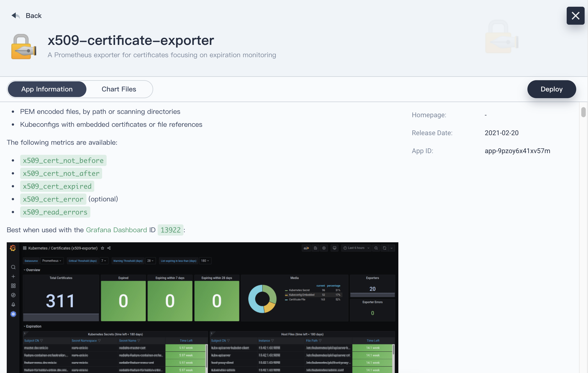The image size is (588, 373).
Task: Click the star favorite icon in dashboard
Action: (102, 248)
